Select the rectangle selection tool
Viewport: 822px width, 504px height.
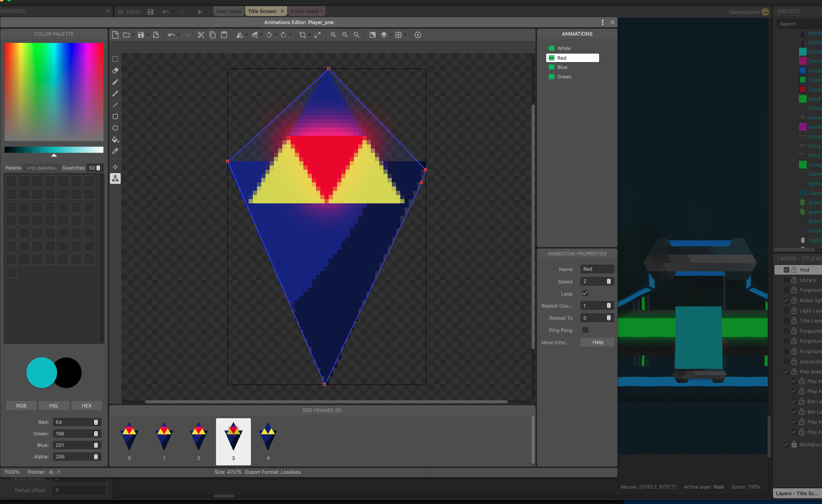(x=115, y=59)
